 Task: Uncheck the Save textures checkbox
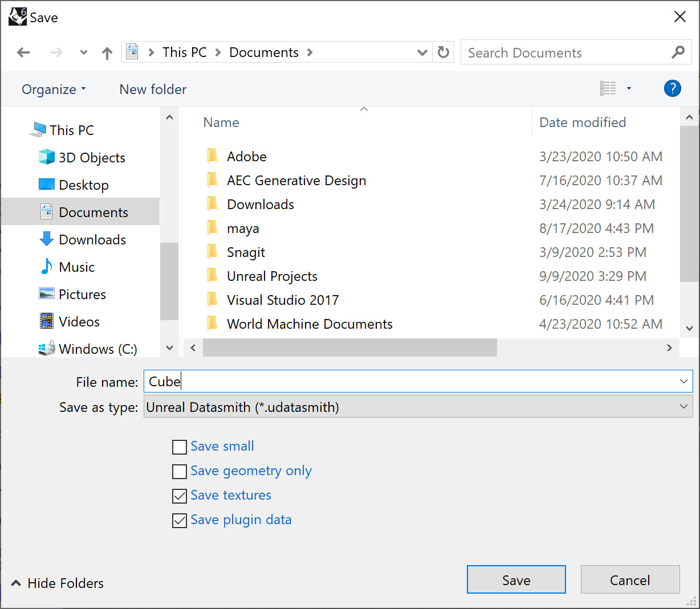tap(180, 496)
